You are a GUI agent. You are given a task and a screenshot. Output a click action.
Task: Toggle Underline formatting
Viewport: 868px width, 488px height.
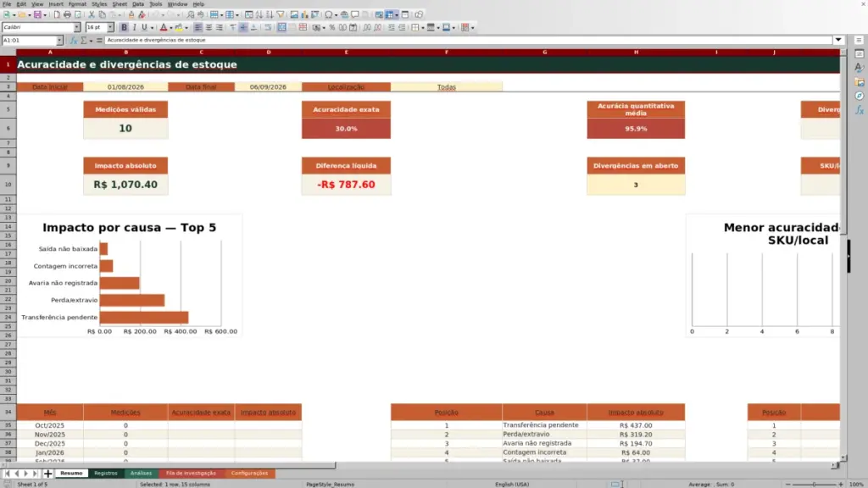(x=144, y=28)
